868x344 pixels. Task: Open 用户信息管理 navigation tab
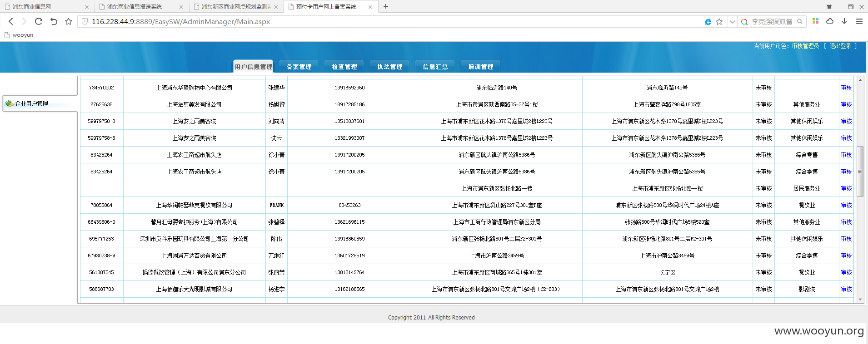[x=253, y=66]
